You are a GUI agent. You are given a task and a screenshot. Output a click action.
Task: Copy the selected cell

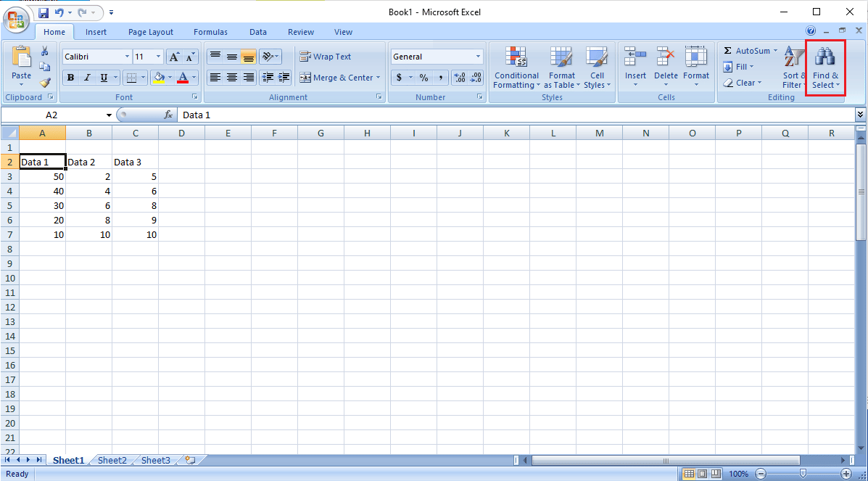point(45,67)
